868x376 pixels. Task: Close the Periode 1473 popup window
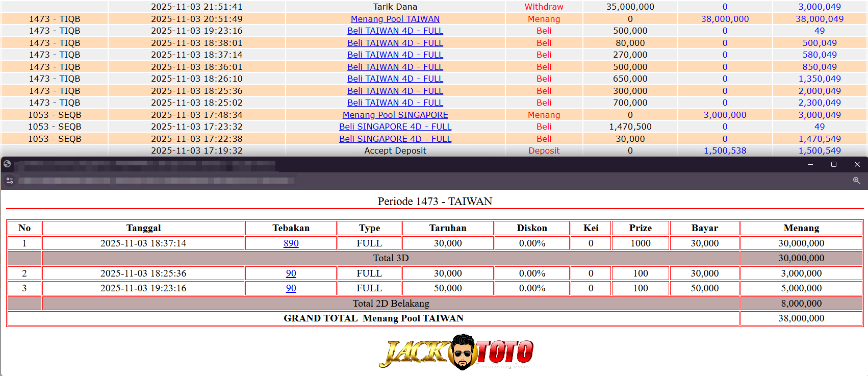[857, 164]
